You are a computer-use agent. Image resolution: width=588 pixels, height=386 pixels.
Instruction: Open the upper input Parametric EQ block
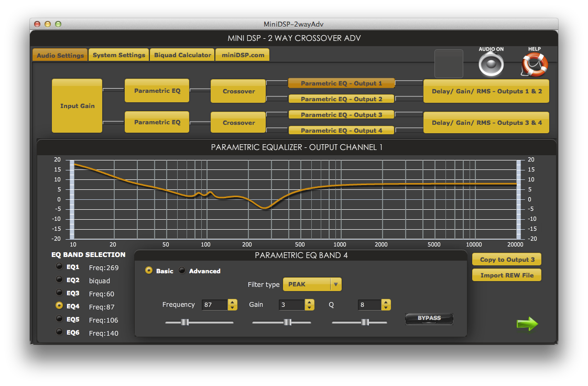[x=157, y=90]
